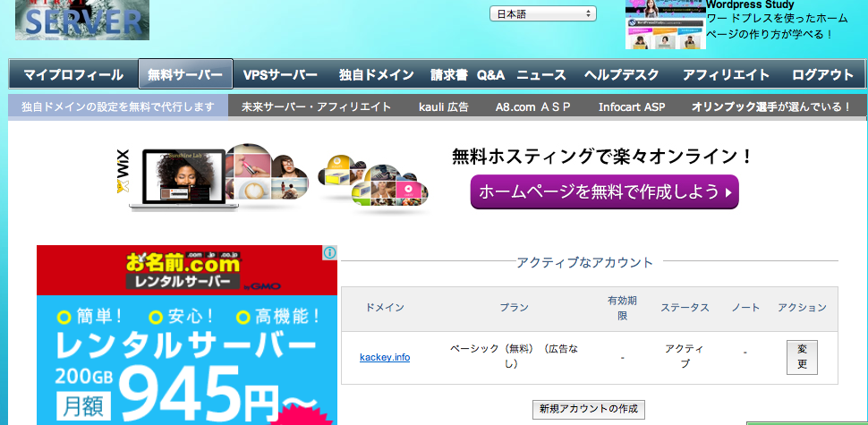Image resolution: width=868 pixels, height=425 pixels.
Task: Click 新規アカウントの作成 button
Action: pyautogui.click(x=588, y=410)
